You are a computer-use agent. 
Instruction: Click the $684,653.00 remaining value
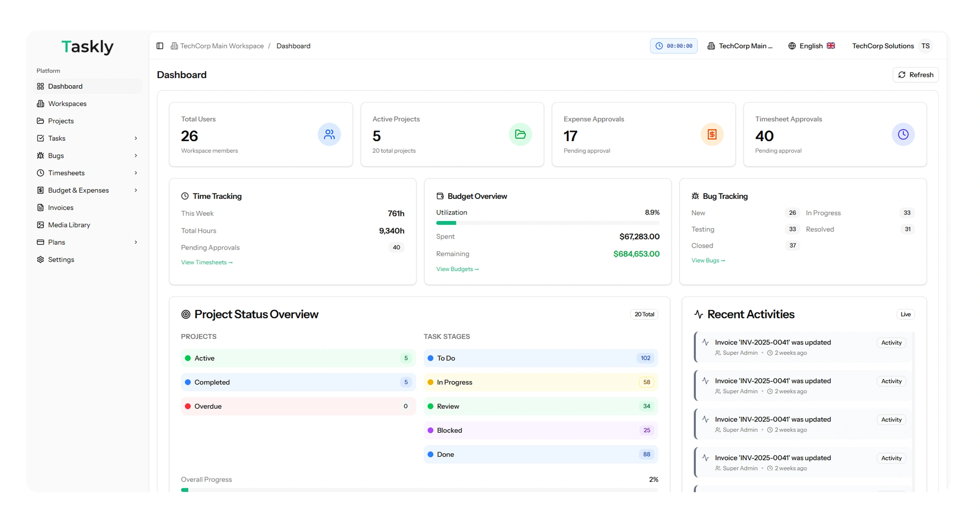tap(636, 254)
